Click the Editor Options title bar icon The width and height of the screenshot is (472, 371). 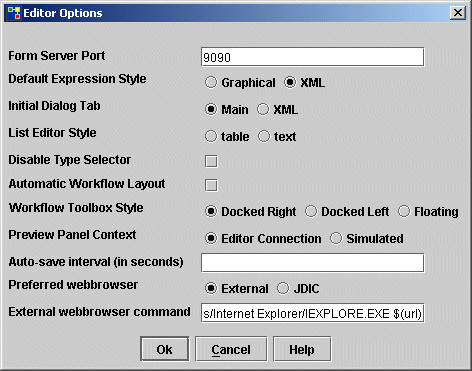click(x=14, y=13)
